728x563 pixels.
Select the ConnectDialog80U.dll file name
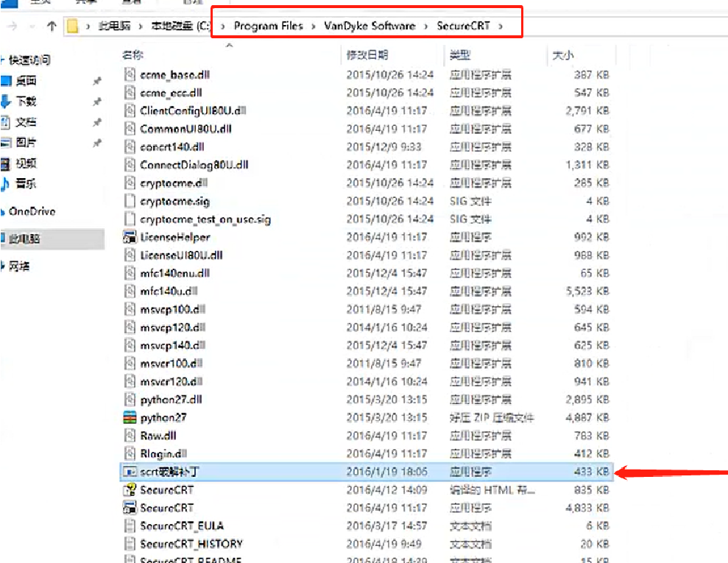click(194, 166)
